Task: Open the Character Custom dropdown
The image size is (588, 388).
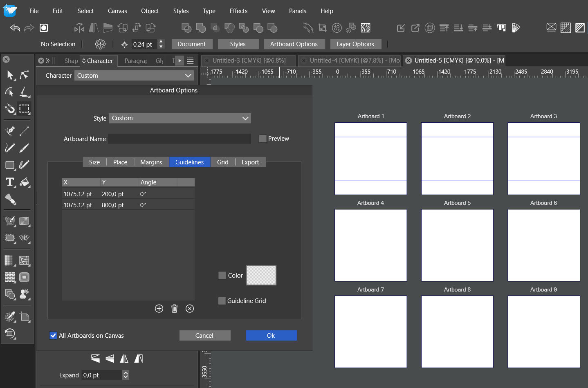Action: [134, 76]
